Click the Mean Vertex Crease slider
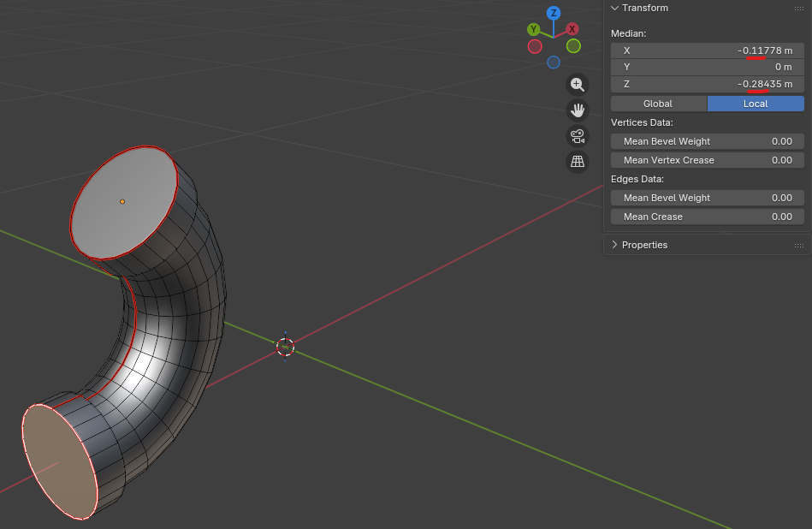The image size is (812, 529). pyautogui.click(x=707, y=160)
